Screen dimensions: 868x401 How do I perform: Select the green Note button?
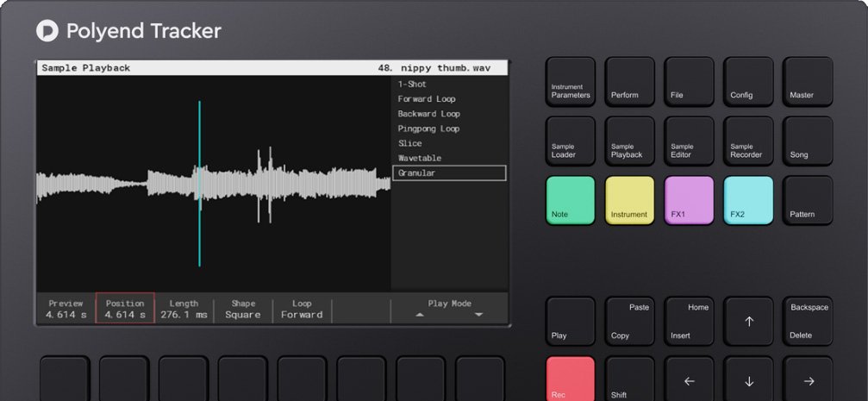pos(571,200)
